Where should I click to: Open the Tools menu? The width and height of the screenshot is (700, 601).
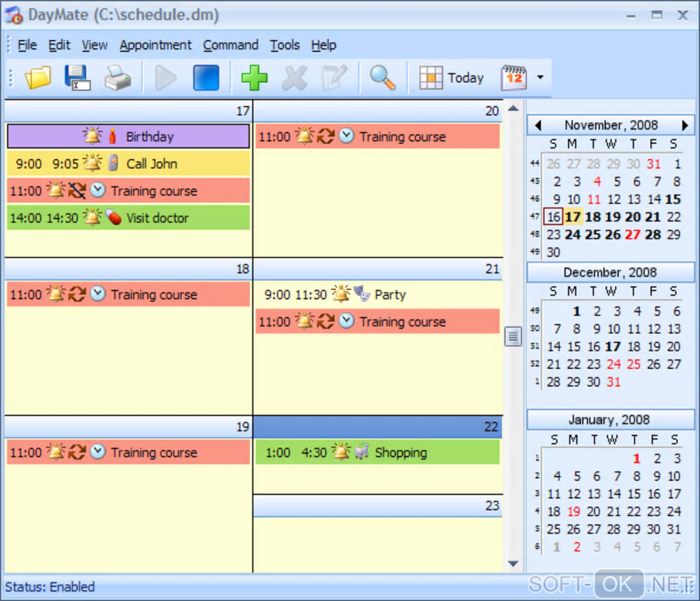click(284, 45)
